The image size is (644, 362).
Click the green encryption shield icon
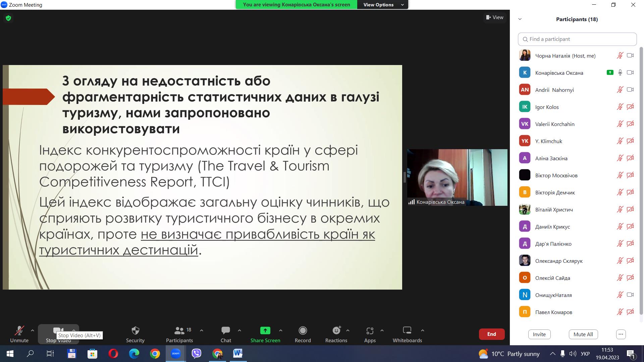point(8,18)
